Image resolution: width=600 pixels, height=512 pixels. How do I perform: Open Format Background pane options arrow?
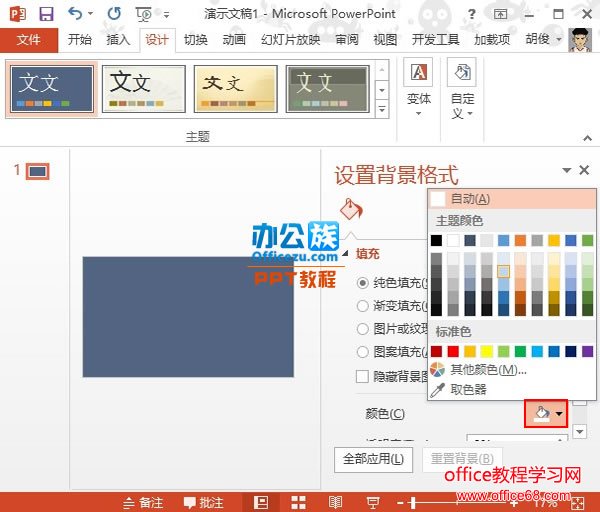(x=566, y=170)
